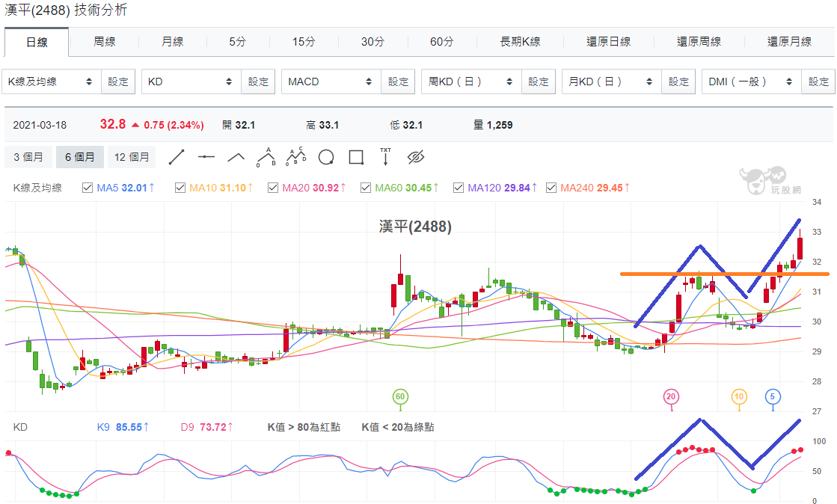Select the 6 個月 time range
The image size is (837, 504).
(x=80, y=157)
